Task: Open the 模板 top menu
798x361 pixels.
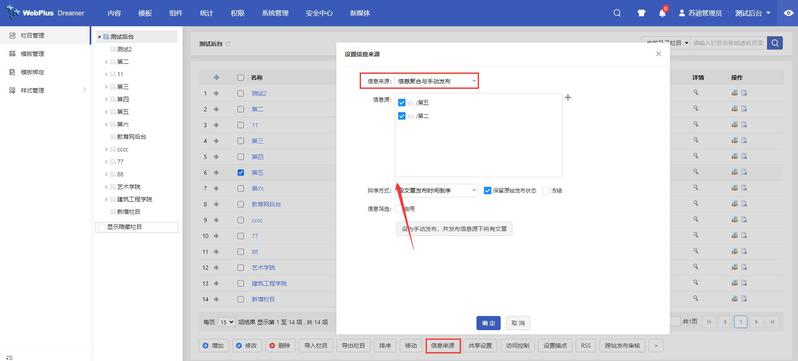Action: pyautogui.click(x=145, y=13)
